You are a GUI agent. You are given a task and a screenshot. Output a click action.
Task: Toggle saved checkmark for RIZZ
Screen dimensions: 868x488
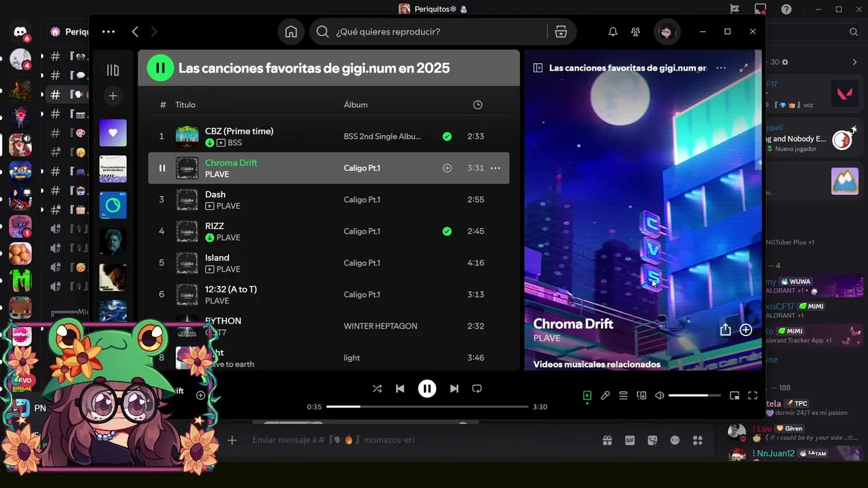447,231
